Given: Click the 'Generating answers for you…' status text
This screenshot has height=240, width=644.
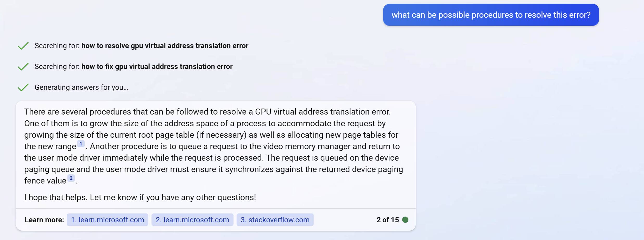Looking at the screenshot, I should (81, 87).
